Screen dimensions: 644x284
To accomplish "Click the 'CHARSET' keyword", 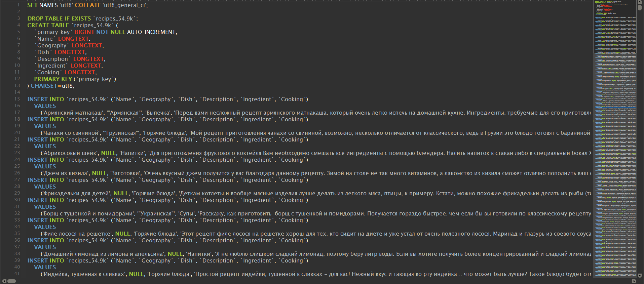I will pos(44,86).
